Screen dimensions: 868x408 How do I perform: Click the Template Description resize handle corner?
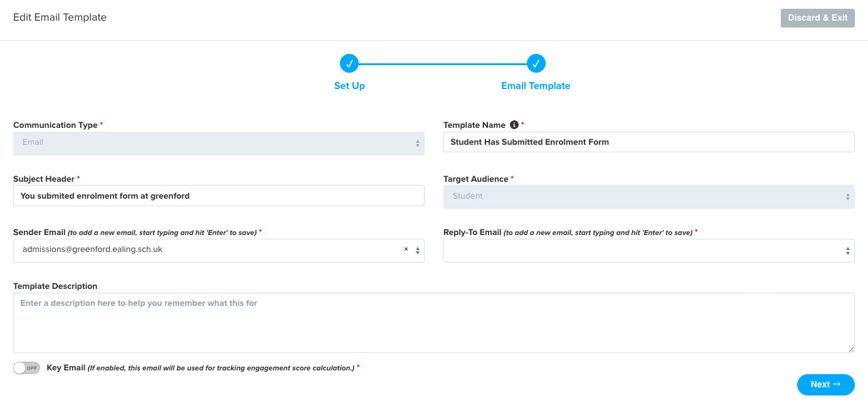pos(851,349)
